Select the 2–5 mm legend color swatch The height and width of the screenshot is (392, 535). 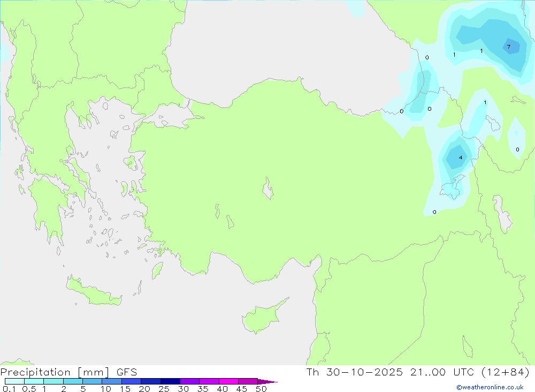(x=73, y=381)
